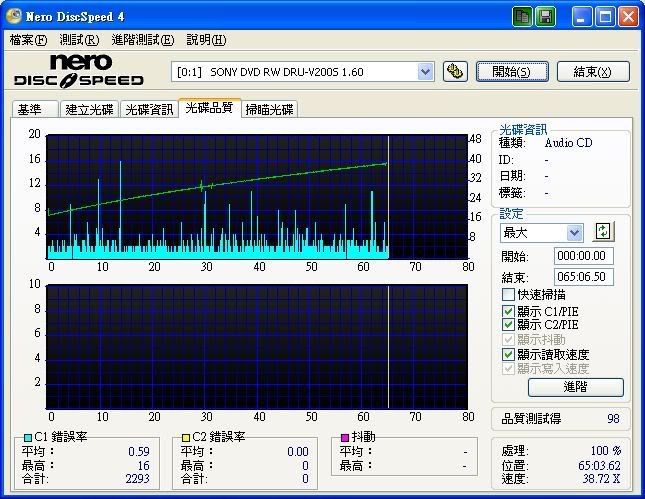Open the 測試(R) menu

pyautogui.click(x=79, y=40)
